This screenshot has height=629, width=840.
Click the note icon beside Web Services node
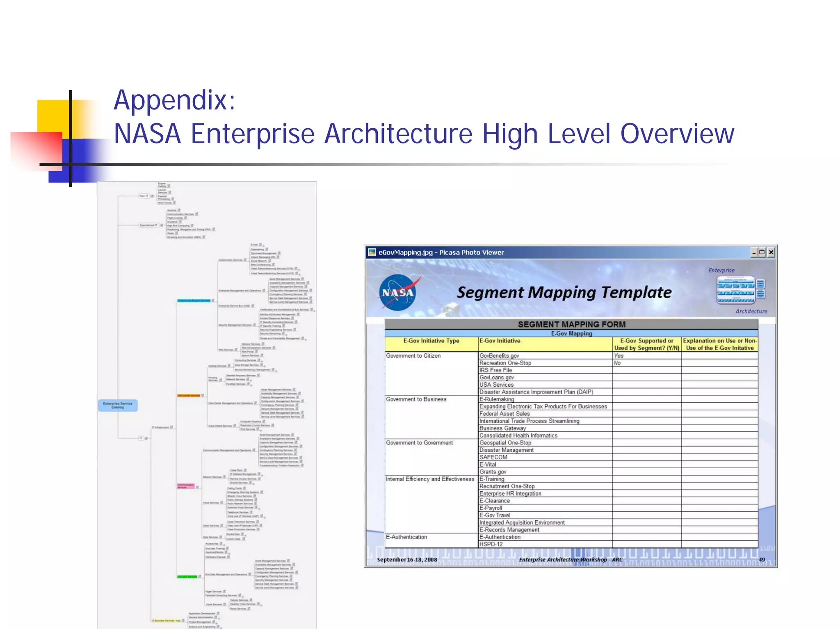click(x=236, y=350)
